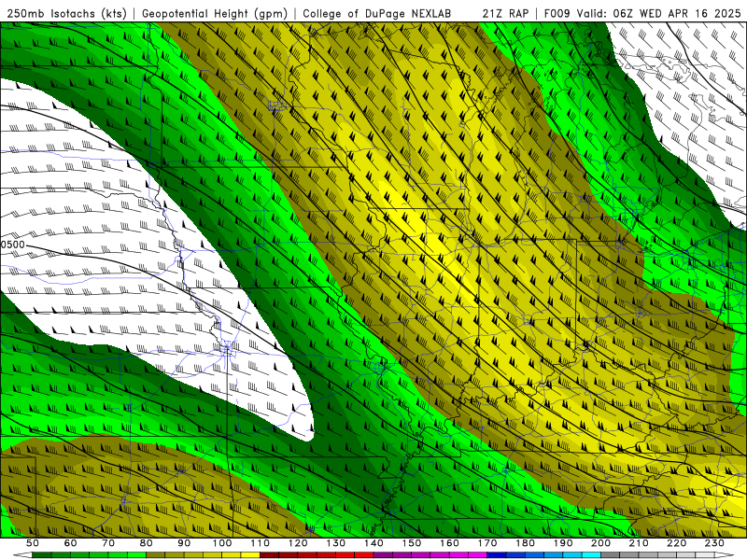Screen dimensions: 747x560
Task: Click the legend value 80
Action: pos(146,543)
